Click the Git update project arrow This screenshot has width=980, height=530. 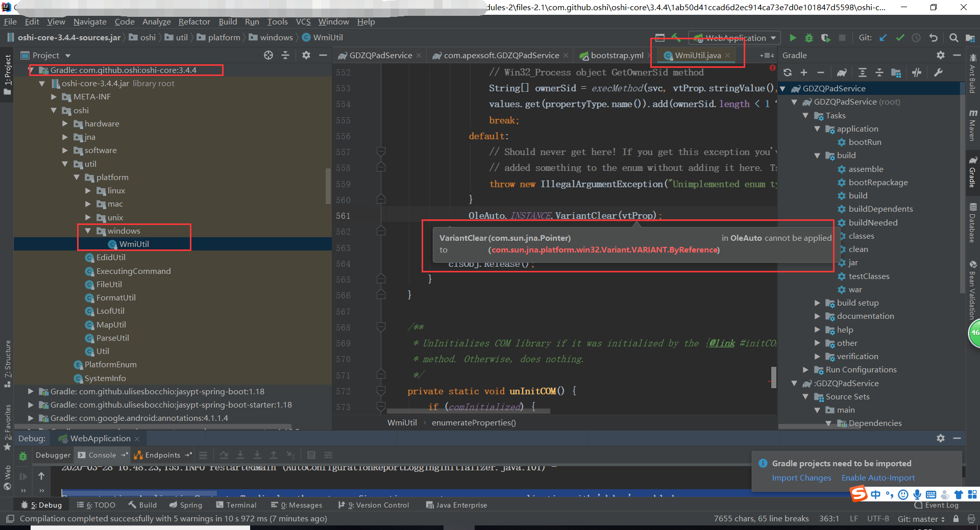884,38
